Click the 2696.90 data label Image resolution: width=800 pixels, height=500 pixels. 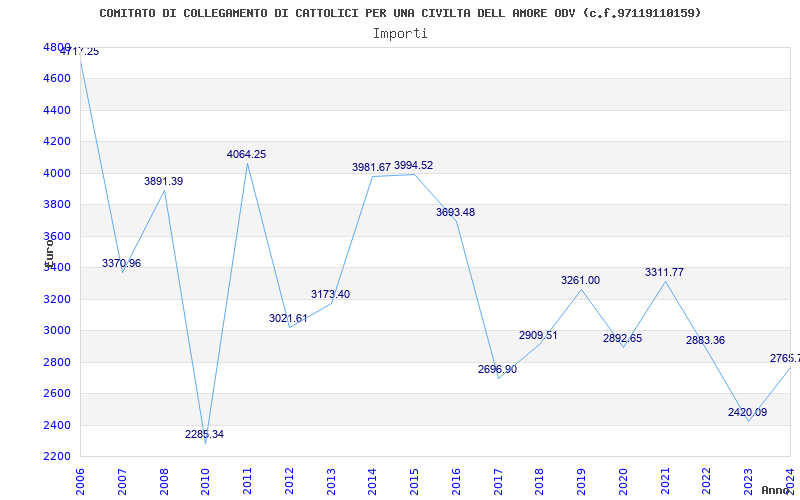(x=497, y=369)
